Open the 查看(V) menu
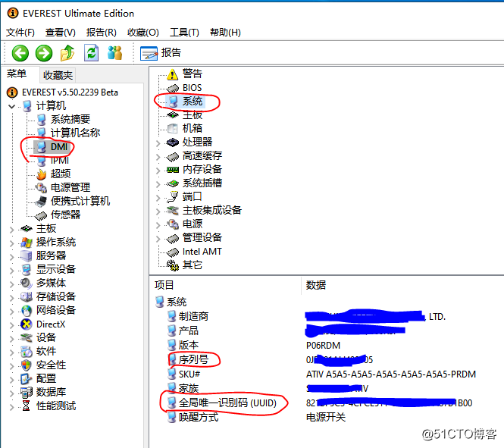504x448 pixels. pyautogui.click(x=61, y=33)
